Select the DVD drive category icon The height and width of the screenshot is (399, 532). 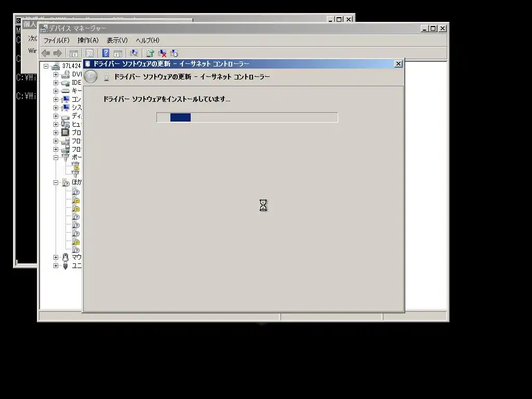click(65, 74)
